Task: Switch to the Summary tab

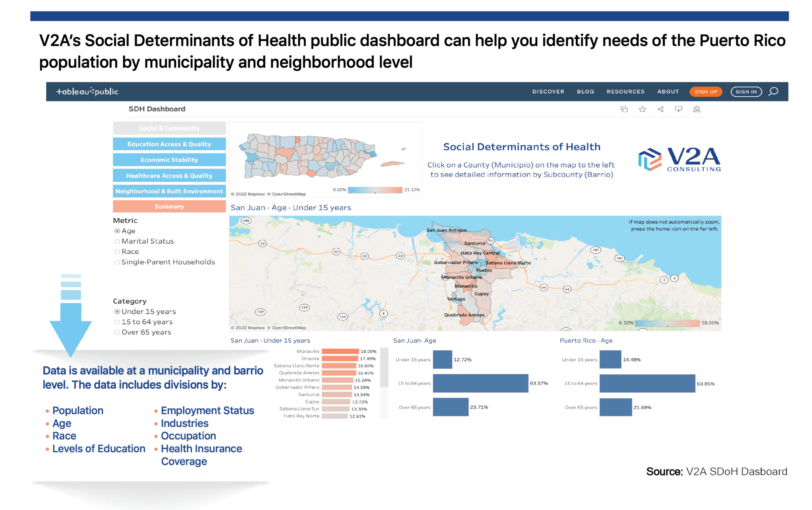Action: (x=169, y=206)
